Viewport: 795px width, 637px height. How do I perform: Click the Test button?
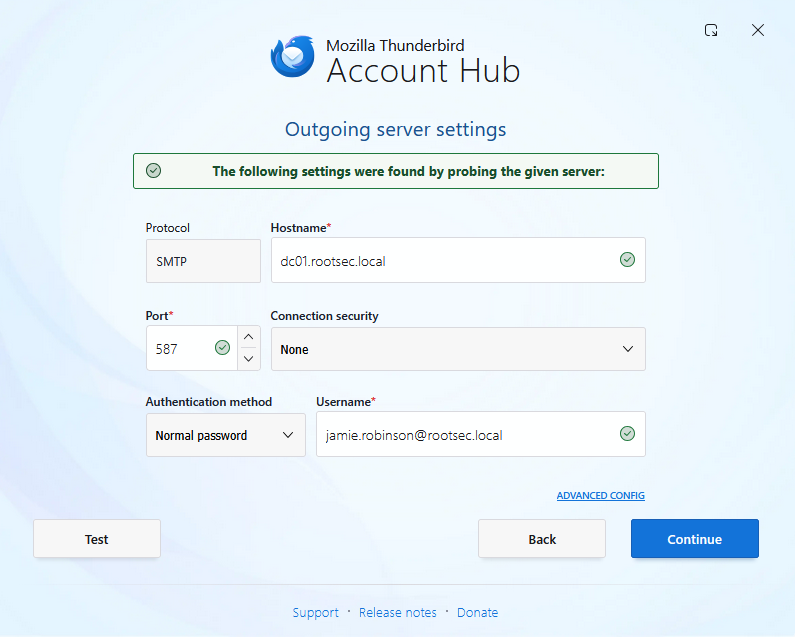97,539
